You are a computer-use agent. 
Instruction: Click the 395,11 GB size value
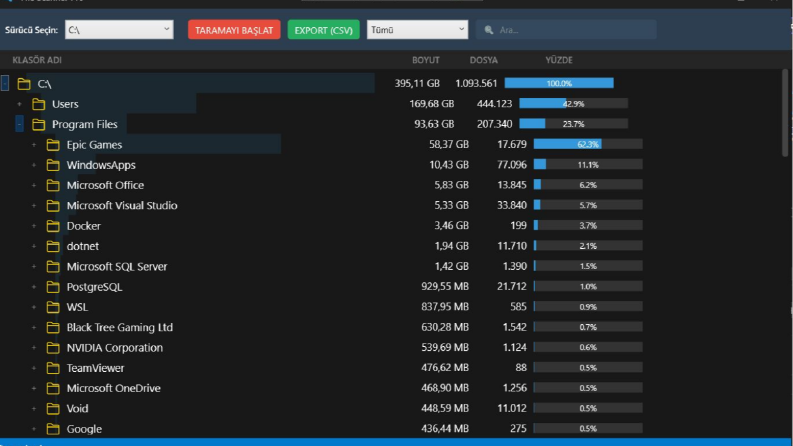tap(417, 83)
